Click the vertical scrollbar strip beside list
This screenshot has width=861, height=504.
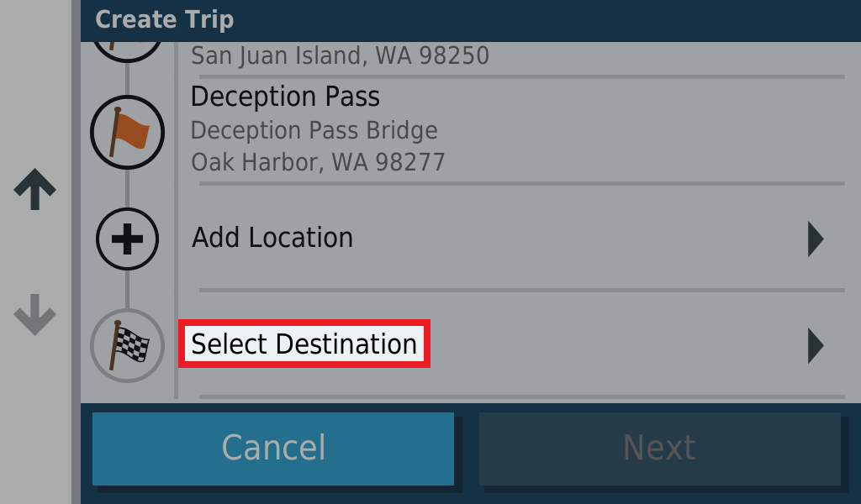pyautogui.click(x=76, y=252)
